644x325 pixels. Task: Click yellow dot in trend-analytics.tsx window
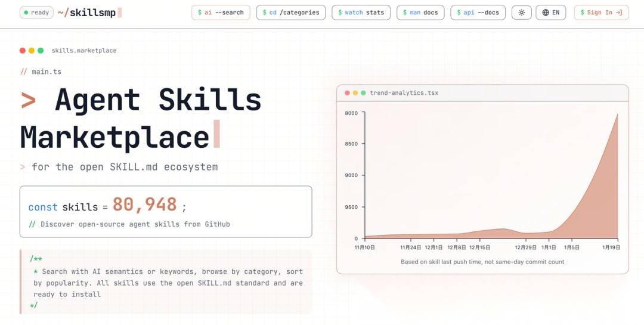[x=355, y=93]
